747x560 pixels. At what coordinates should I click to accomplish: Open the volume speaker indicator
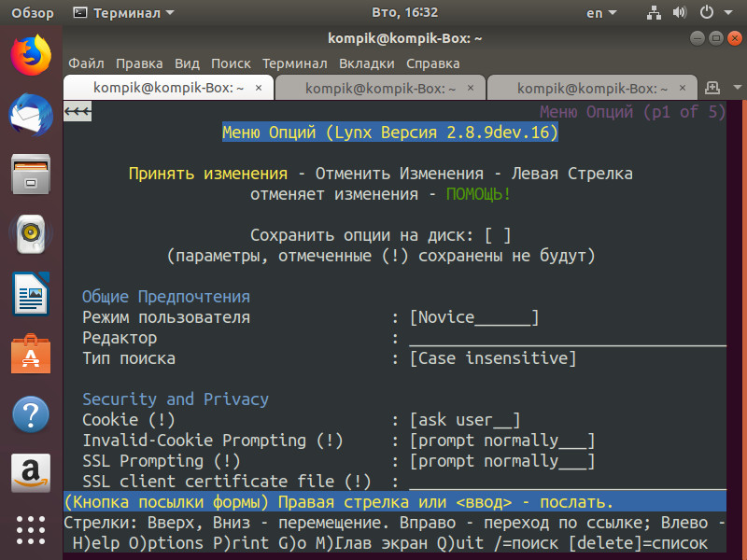pos(680,12)
